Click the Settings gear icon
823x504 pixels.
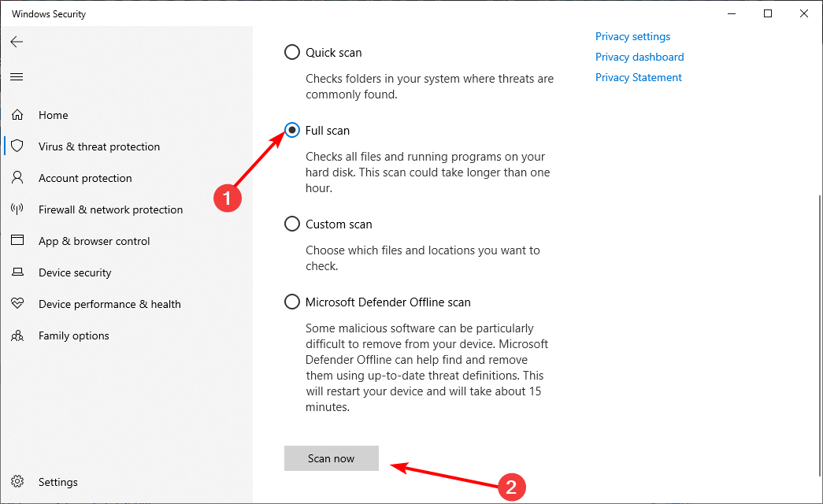17,482
